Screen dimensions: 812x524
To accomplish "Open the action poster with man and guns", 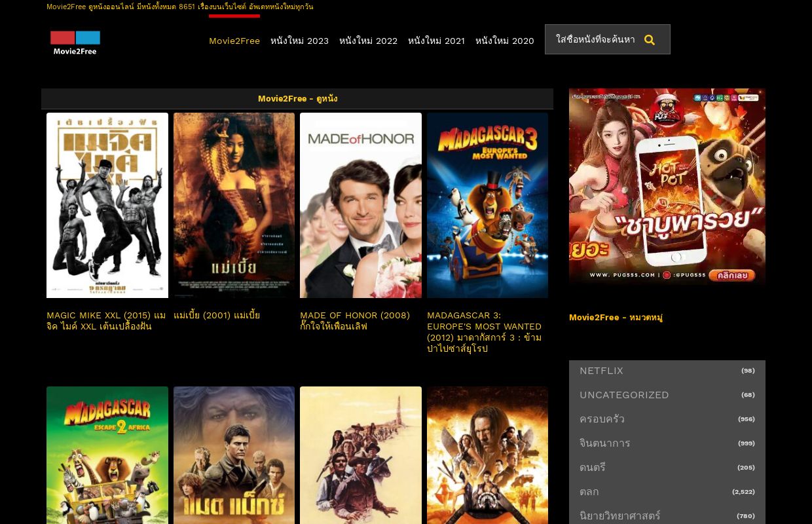I will [x=488, y=455].
